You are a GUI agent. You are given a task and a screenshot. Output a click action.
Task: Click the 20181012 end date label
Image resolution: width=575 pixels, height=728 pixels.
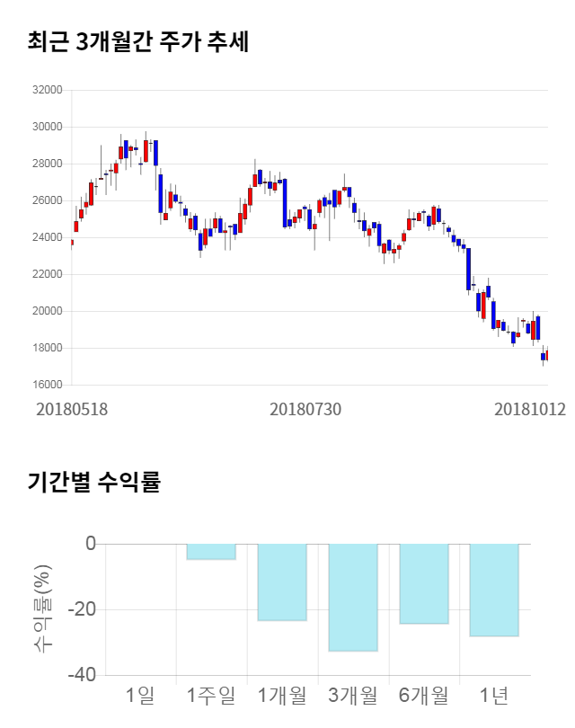[x=530, y=409]
